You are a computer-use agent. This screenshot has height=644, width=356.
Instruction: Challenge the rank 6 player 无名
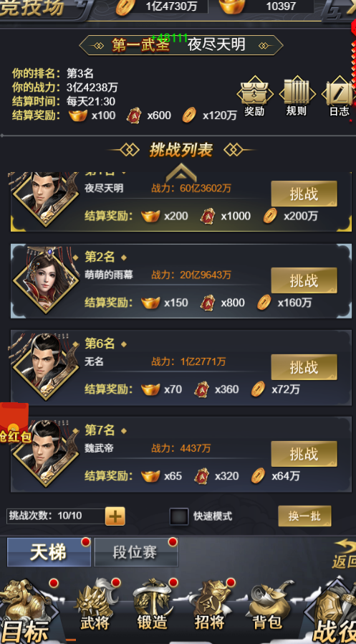[304, 367]
